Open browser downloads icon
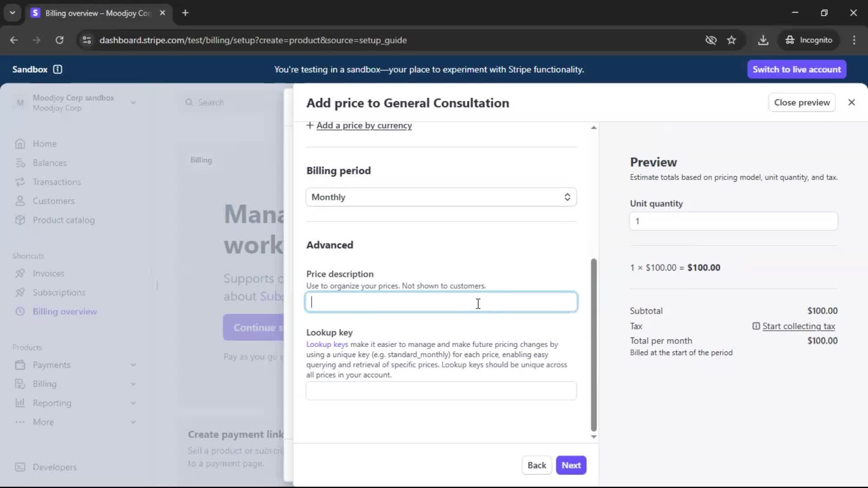The height and width of the screenshot is (488, 868). [x=763, y=40]
